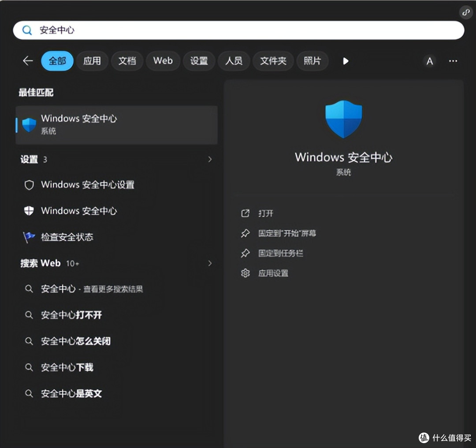The height and width of the screenshot is (448, 476).
Task: Switch to the 设置 filter tab
Action: coord(199,61)
